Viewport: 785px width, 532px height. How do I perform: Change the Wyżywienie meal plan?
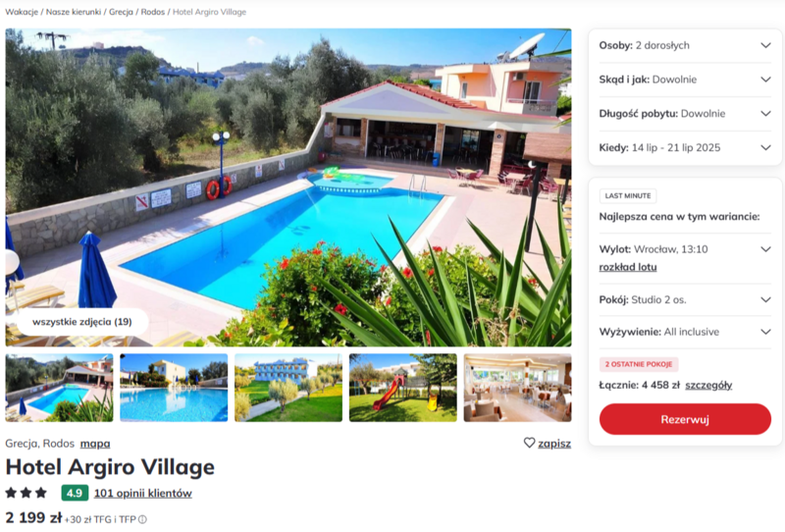coord(685,332)
